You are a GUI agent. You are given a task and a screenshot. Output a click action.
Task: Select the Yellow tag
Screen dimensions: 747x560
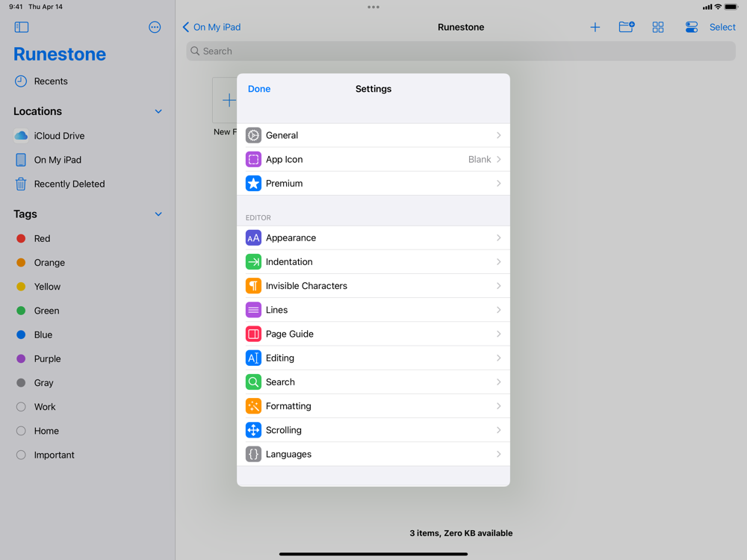pyautogui.click(x=88, y=287)
